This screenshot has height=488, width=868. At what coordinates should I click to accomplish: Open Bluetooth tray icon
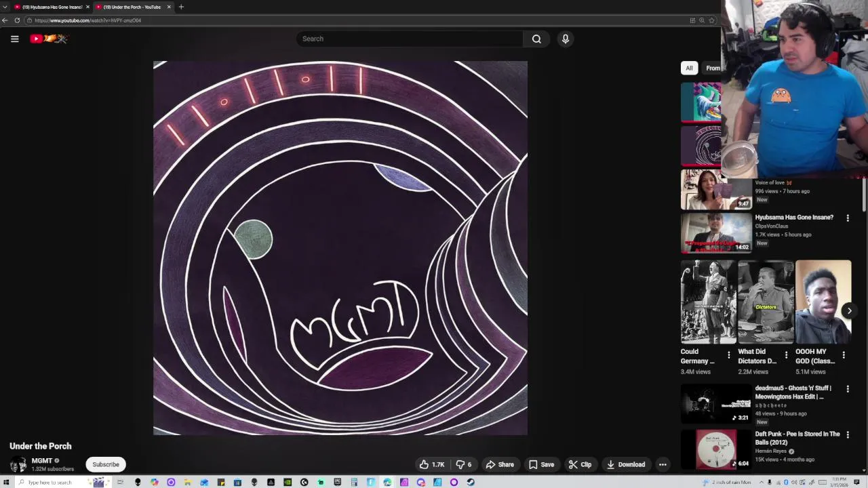[x=786, y=482]
